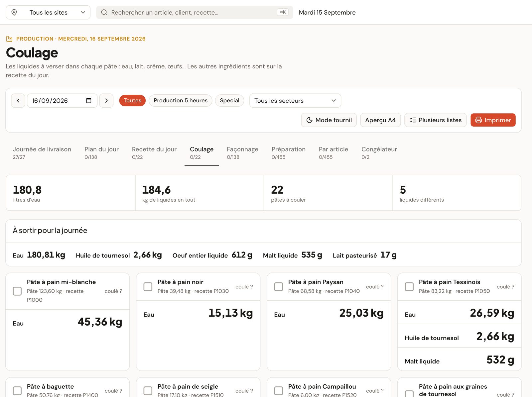Click the location pin icon
This screenshot has height=397, width=532.
tap(14, 12)
